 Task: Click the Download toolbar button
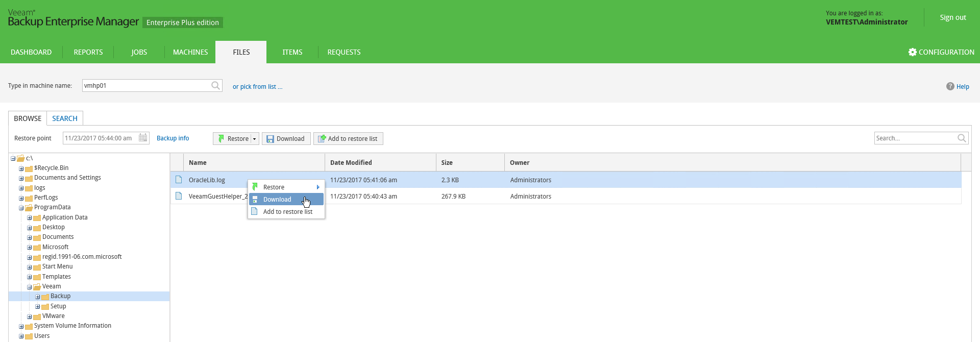(286, 139)
